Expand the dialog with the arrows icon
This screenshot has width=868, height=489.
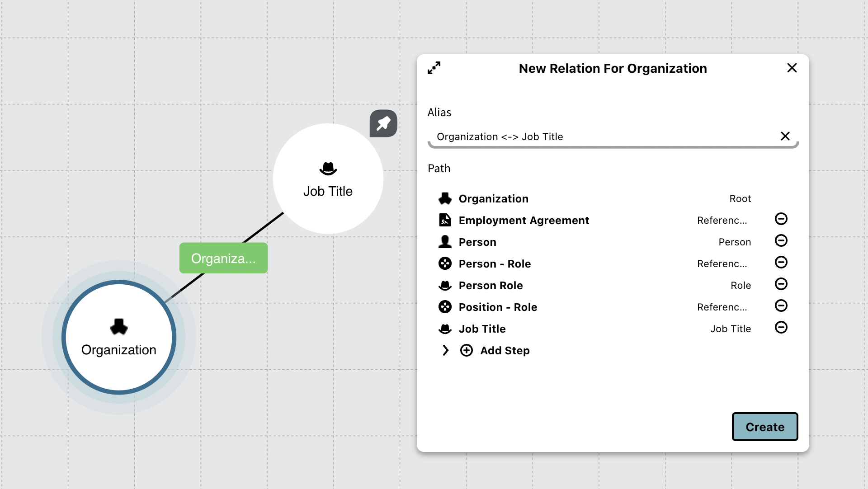434,68
